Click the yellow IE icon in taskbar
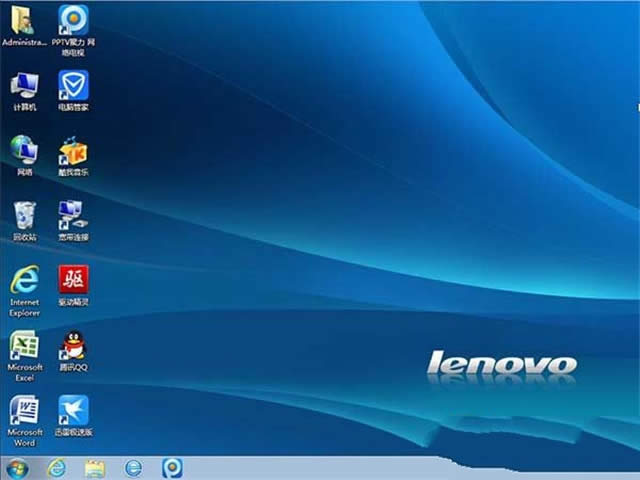Screen dimensions: 640x480 [x=57, y=468]
